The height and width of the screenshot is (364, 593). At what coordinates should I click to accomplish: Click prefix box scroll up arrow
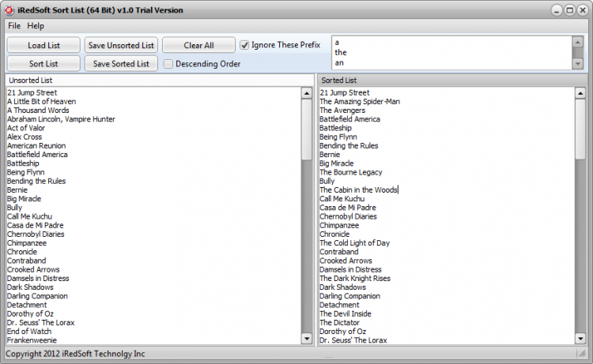[x=577, y=42]
